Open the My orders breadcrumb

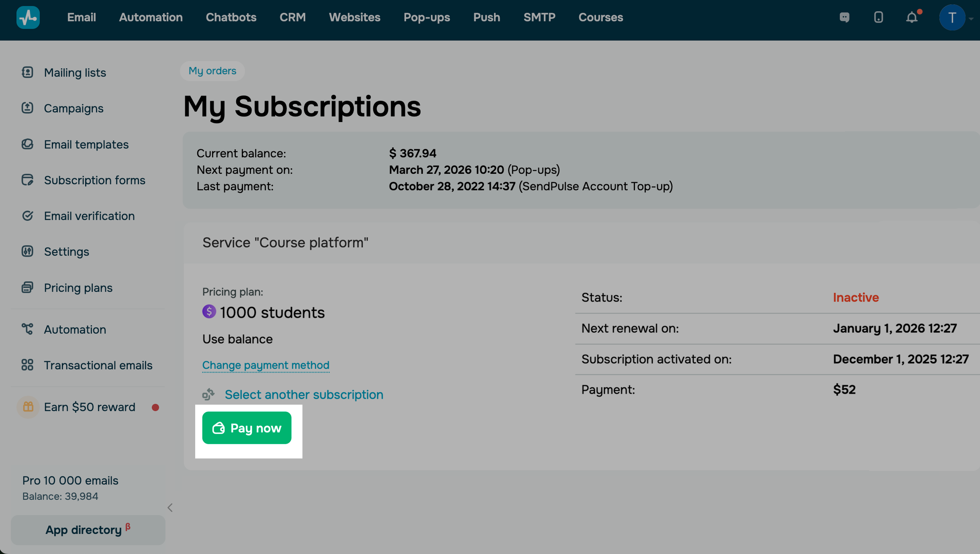(212, 71)
